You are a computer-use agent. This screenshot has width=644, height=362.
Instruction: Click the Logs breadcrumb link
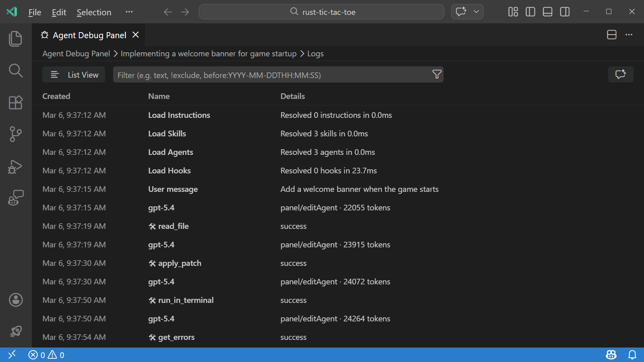pos(315,53)
